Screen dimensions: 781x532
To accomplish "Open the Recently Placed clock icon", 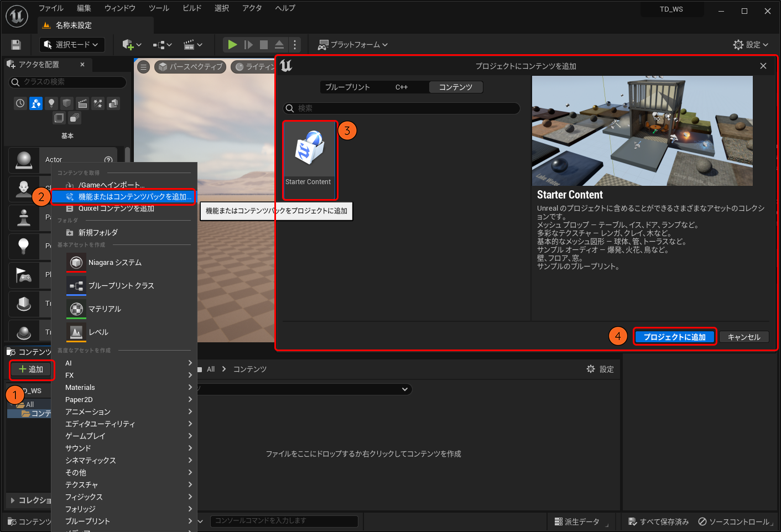I will pos(20,103).
